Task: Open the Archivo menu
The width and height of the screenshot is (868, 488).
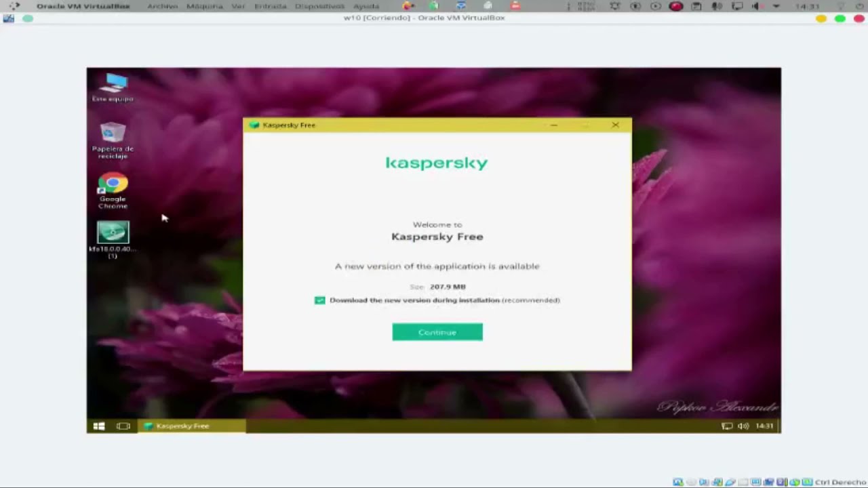Action: [x=163, y=6]
